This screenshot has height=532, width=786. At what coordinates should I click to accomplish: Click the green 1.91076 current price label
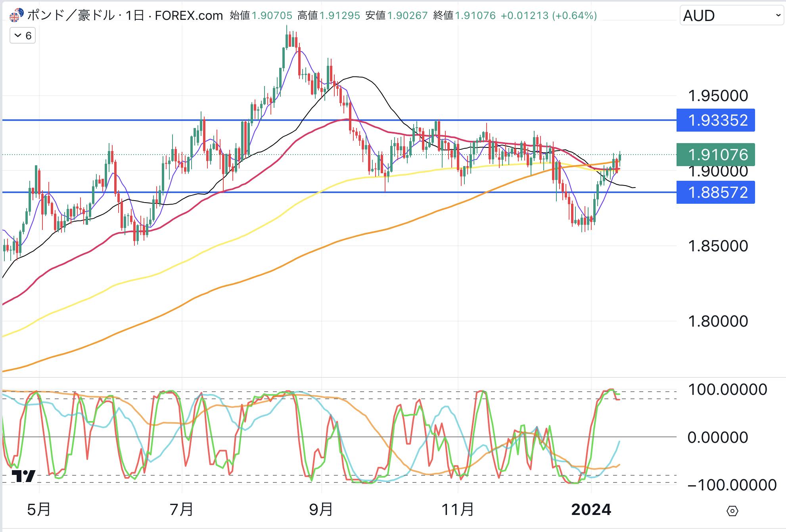[x=716, y=155]
